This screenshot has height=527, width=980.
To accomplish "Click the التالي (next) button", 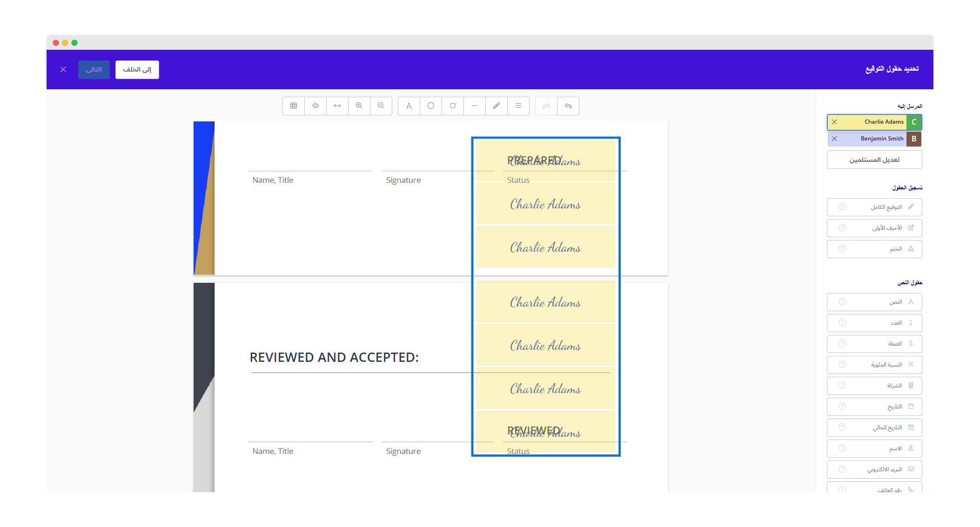I will [94, 69].
